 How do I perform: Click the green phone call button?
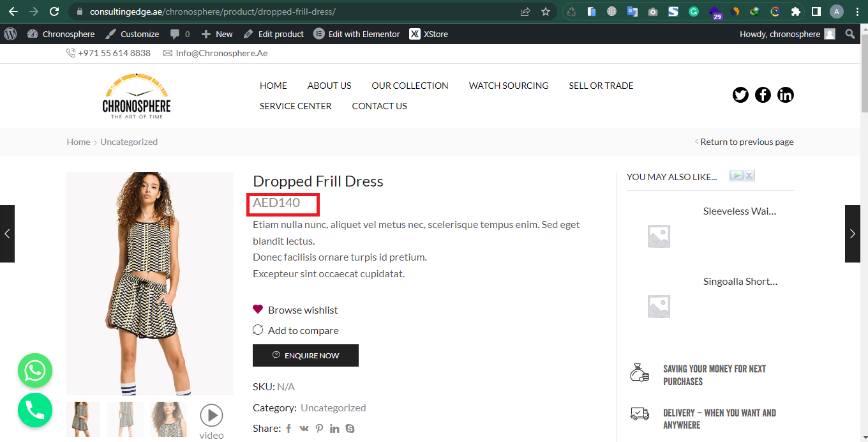tap(35, 410)
